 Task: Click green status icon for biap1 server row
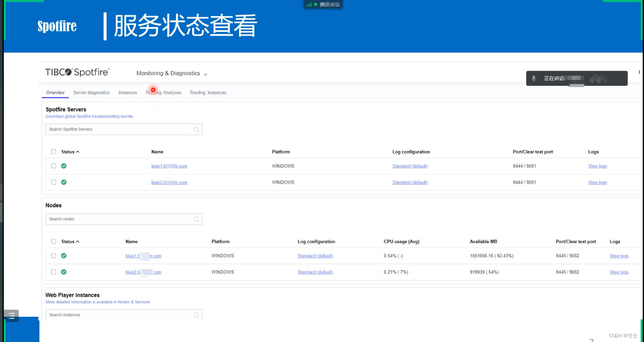click(64, 166)
